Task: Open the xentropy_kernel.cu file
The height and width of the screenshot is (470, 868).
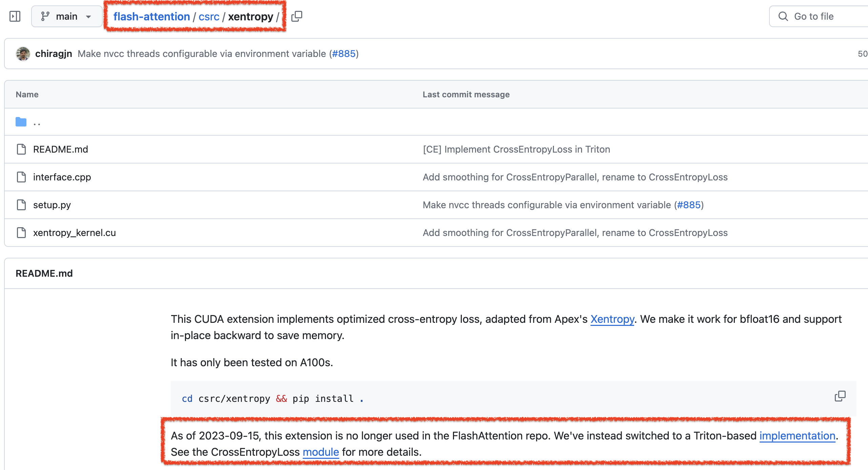Action: [75, 233]
